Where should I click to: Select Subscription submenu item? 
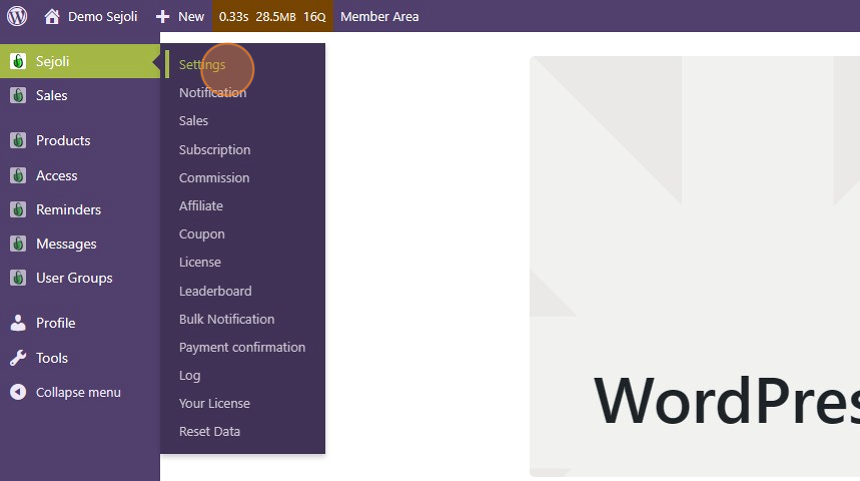click(x=214, y=149)
